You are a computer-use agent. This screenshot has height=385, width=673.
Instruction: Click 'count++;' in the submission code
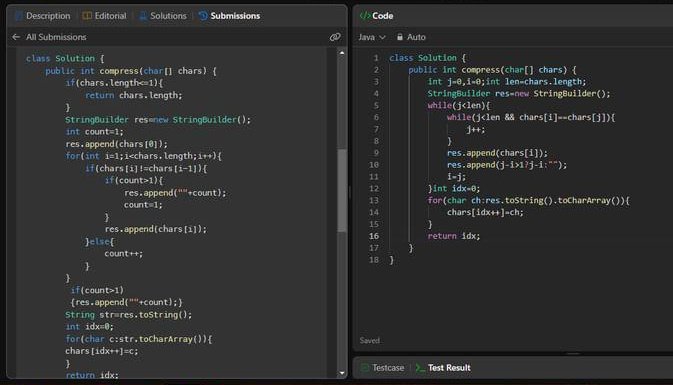(x=124, y=254)
